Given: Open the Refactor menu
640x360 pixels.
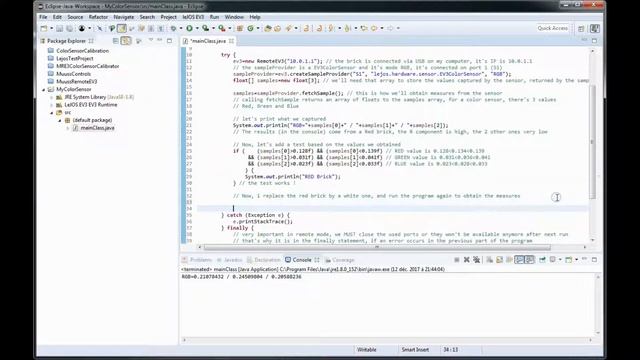Looking at the screenshot, I should coord(98,17).
